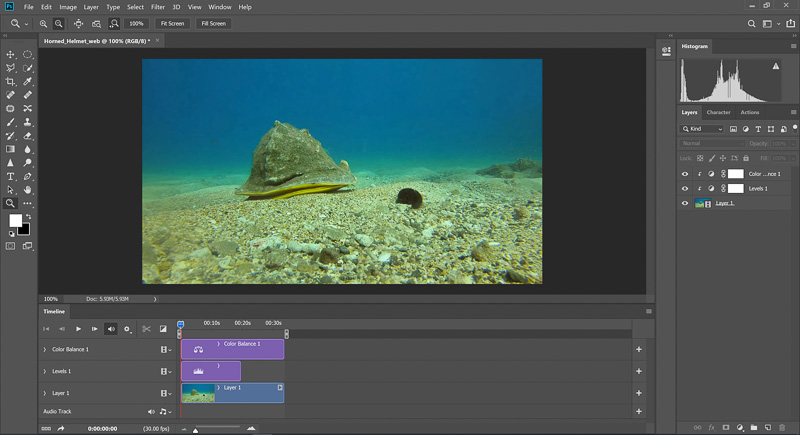Select the Crop tool in toolbar
800x435 pixels.
coord(10,81)
